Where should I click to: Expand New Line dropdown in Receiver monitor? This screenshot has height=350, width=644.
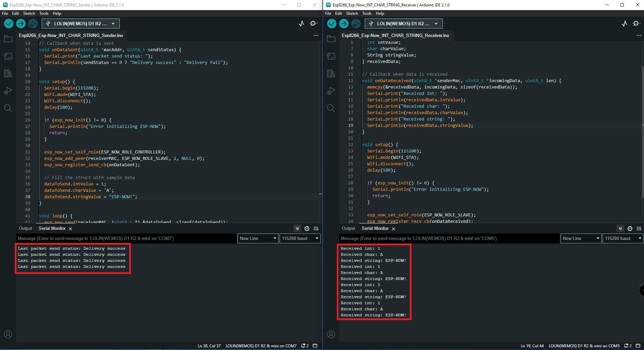click(581, 238)
